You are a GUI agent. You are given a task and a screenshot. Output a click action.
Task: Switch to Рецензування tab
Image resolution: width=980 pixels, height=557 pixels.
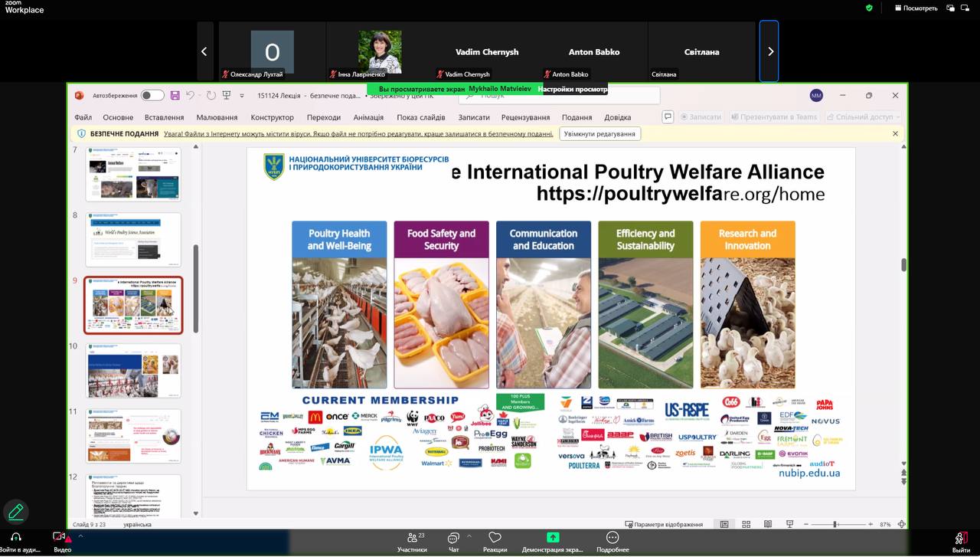click(x=525, y=117)
